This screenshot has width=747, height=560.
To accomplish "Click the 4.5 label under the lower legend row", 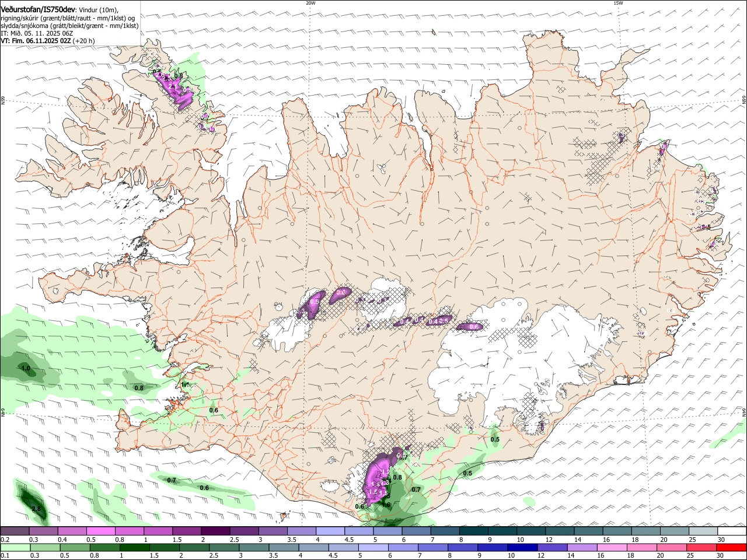I will point(332,555).
